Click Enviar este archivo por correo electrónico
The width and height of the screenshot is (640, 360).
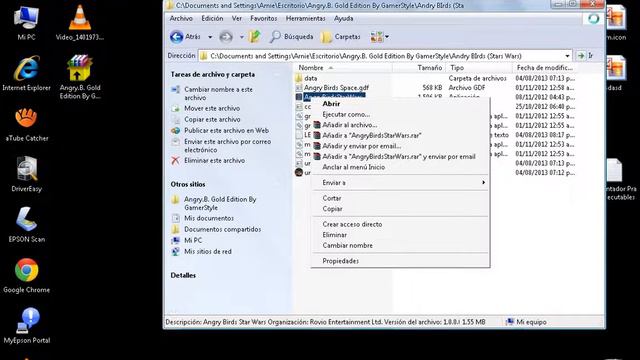coord(227,146)
